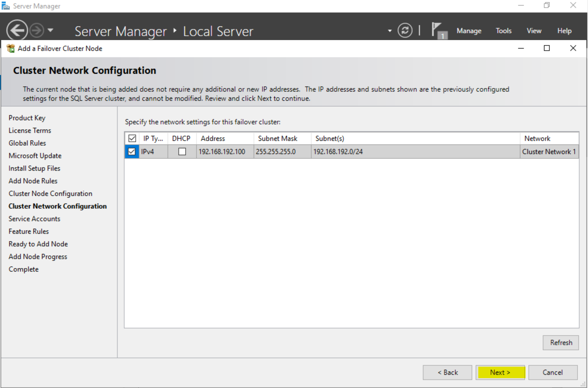The image size is (588, 388).
Task: Select Cluster Network Configuration step in sidebar
Action: (x=58, y=206)
